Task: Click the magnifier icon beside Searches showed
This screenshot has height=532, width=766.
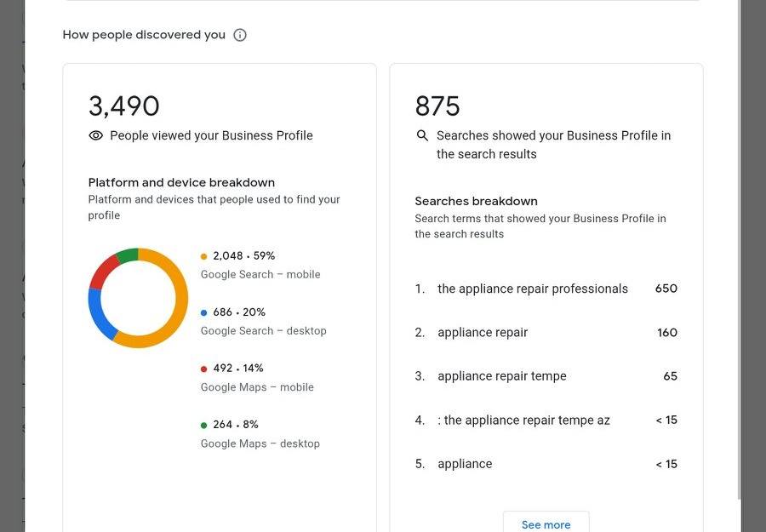Action: [x=422, y=135]
